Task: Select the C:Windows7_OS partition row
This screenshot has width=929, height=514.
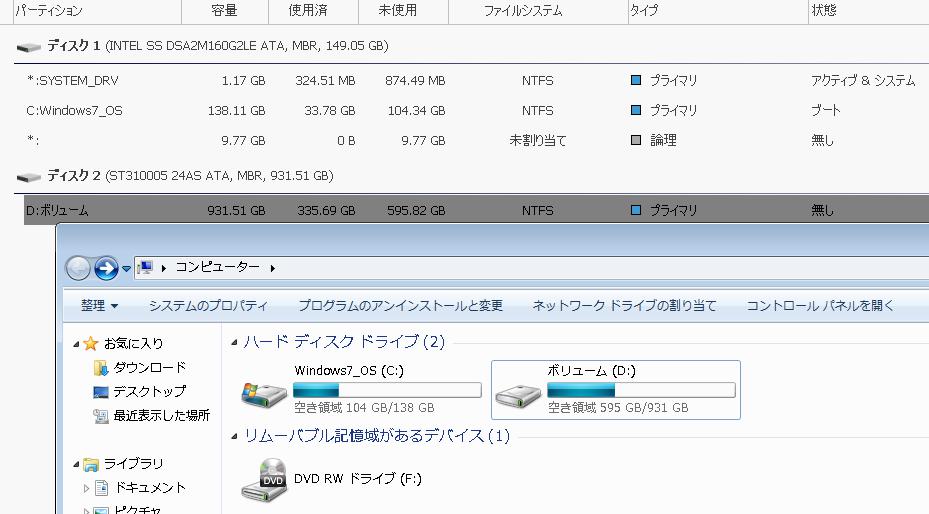Action: coord(476,111)
